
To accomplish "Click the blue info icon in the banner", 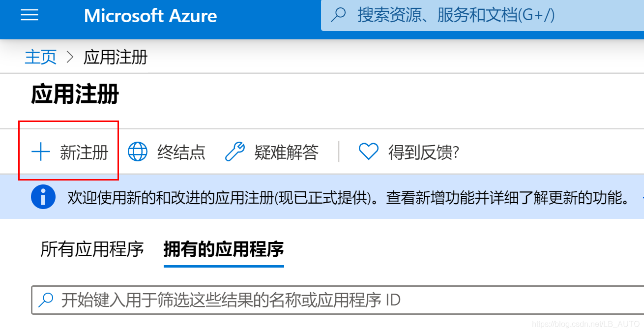I will tap(43, 196).
